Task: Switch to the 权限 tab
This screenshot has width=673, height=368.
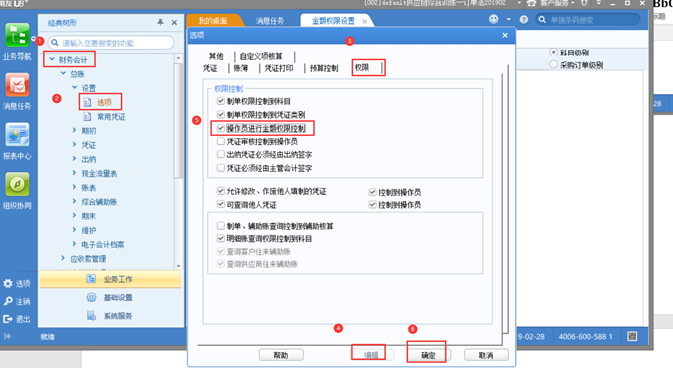Action: (x=362, y=67)
